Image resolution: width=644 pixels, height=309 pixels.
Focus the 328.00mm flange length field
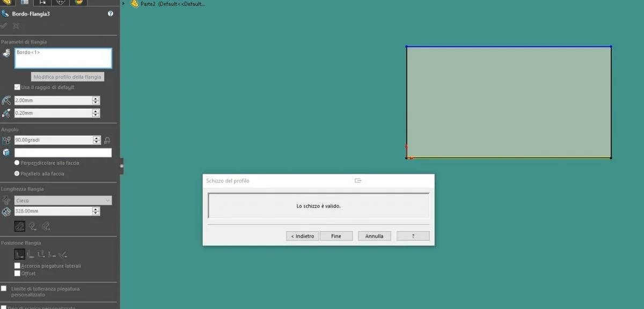53,212
